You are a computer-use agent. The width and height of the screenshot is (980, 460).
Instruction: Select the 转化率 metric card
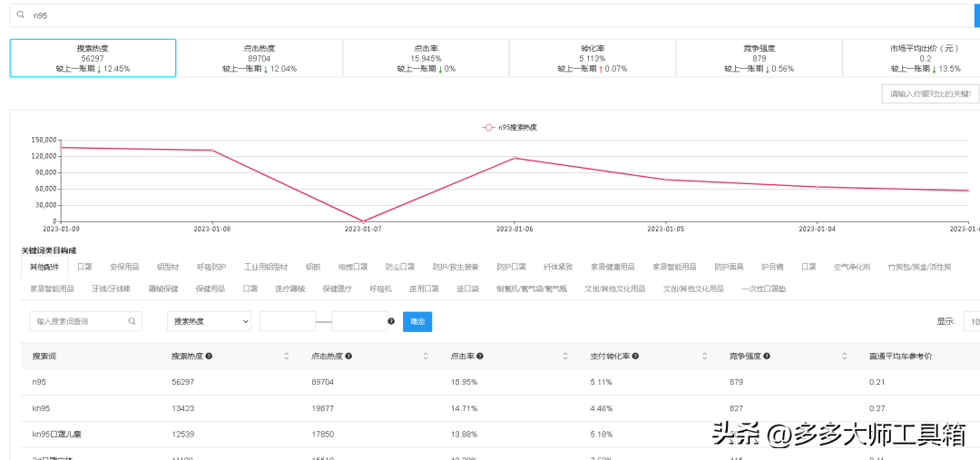[593, 58]
